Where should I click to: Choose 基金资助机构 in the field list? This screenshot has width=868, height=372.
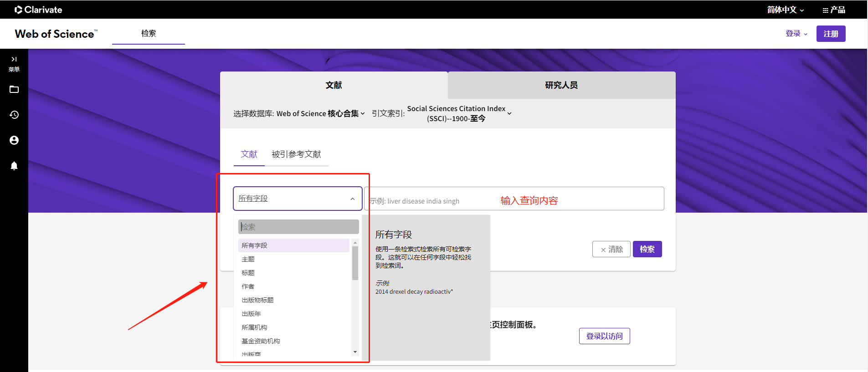tap(293, 341)
